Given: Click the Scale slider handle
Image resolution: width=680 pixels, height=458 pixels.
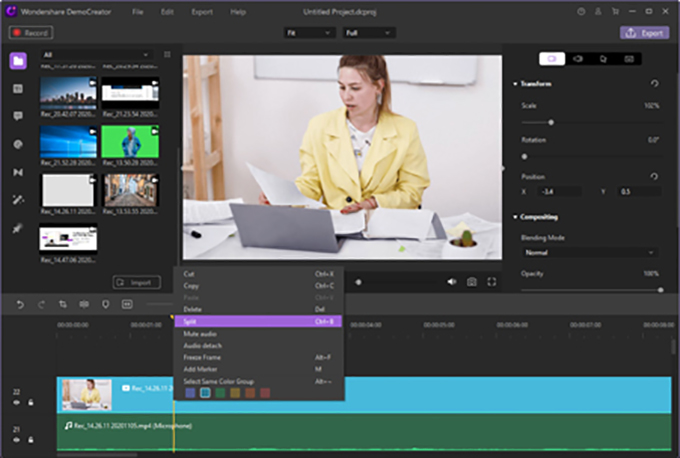Looking at the screenshot, I should pos(551,122).
